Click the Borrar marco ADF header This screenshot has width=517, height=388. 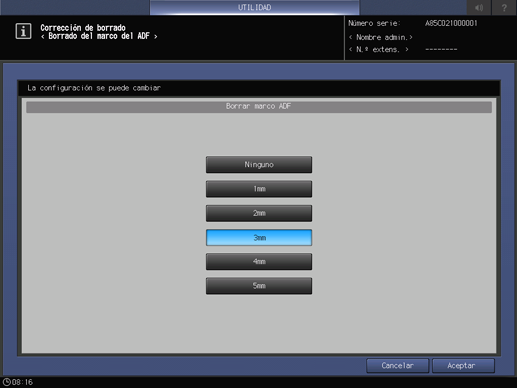259,107
